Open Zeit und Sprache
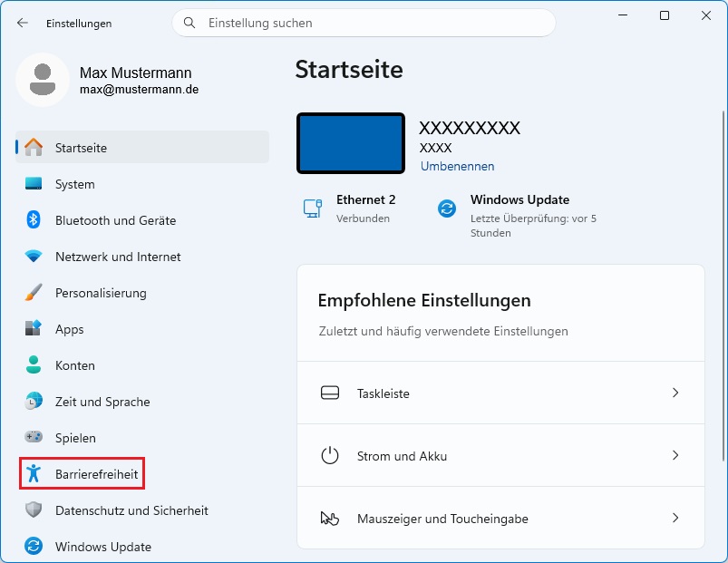The height and width of the screenshot is (563, 728). tap(142, 401)
